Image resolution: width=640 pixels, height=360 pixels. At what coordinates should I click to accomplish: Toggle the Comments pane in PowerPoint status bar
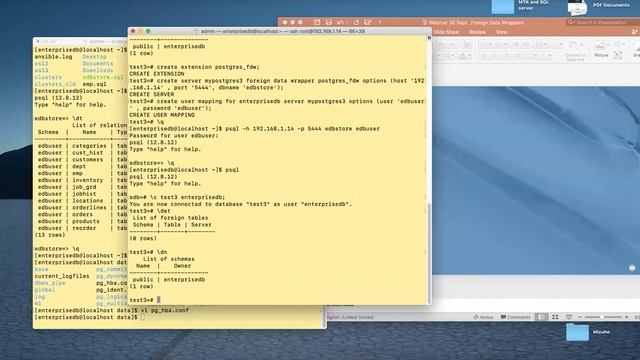[516, 317]
